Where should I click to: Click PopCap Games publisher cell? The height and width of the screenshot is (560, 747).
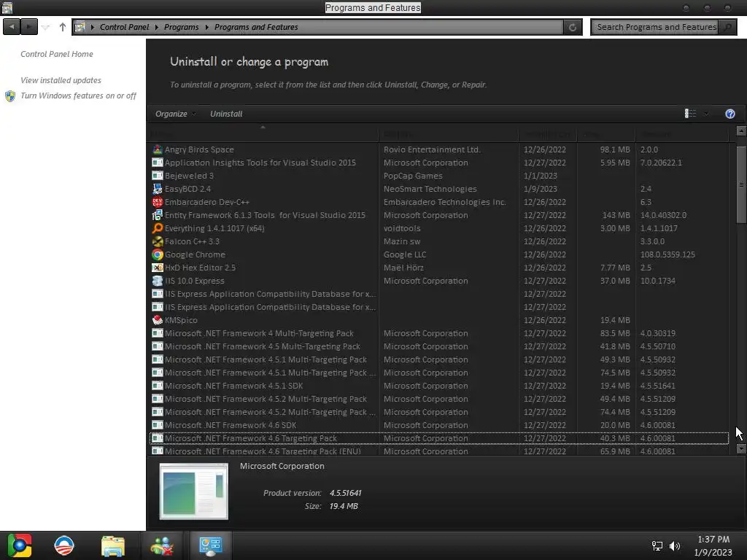click(x=413, y=176)
